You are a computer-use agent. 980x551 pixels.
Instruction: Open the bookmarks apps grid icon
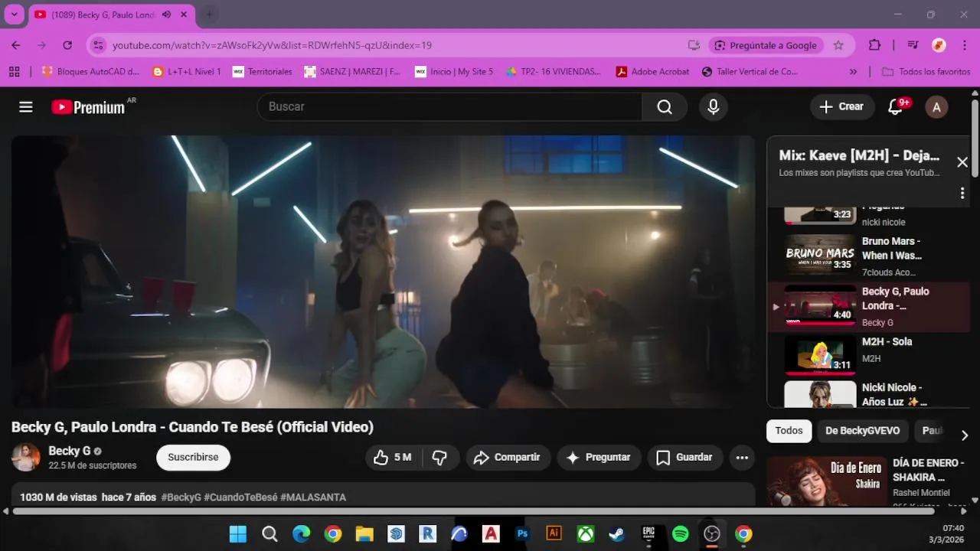[14, 71]
